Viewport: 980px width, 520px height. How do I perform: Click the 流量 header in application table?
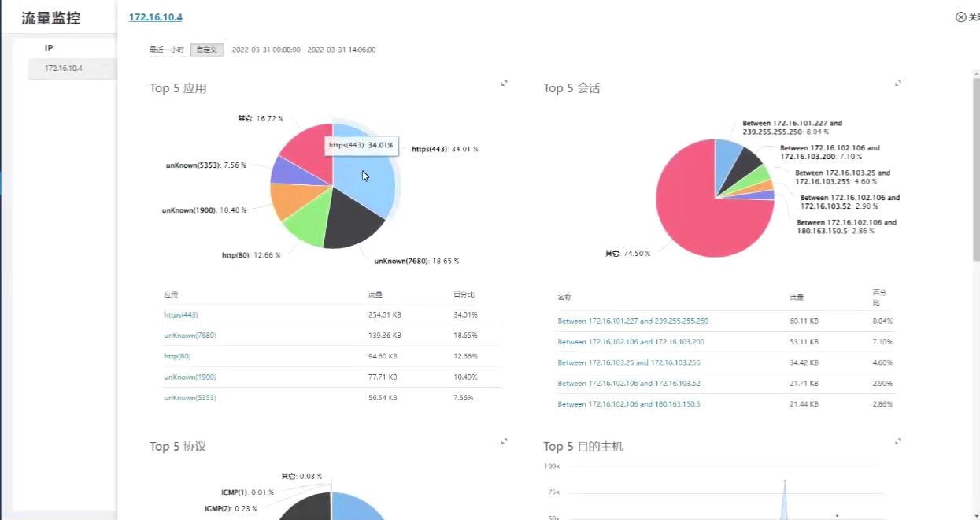coord(375,295)
